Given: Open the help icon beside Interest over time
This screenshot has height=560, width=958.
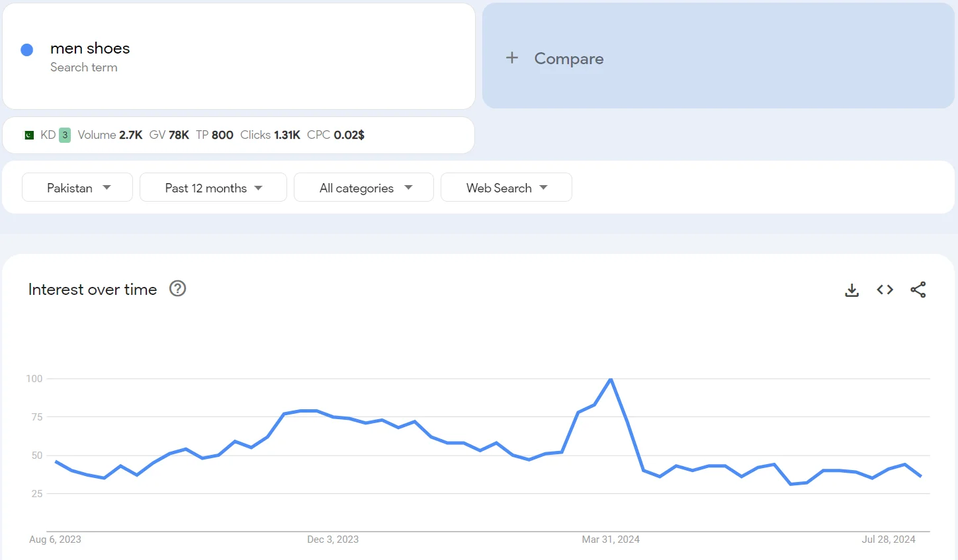Looking at the screenshot, I should 177,288.
